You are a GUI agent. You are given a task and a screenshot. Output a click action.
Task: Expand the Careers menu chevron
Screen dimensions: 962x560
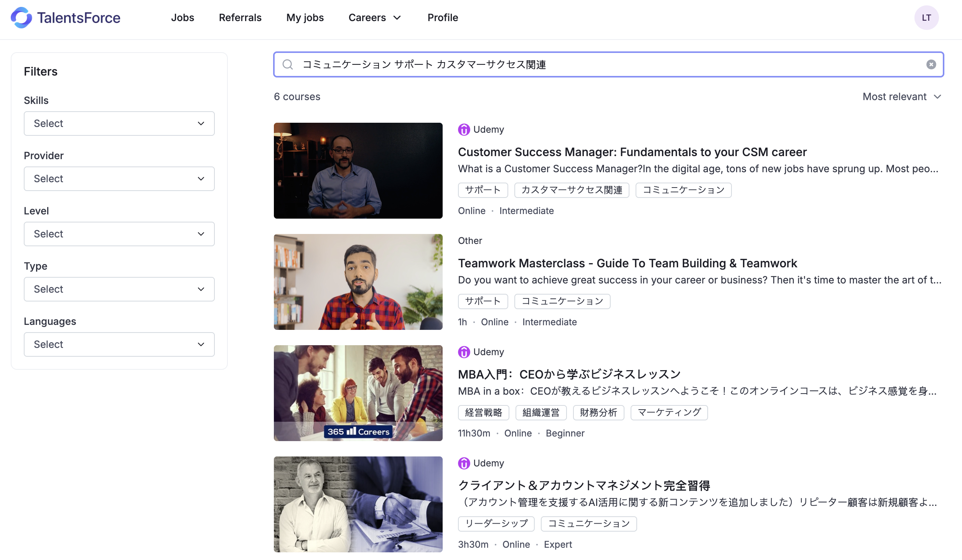[397, 18]
